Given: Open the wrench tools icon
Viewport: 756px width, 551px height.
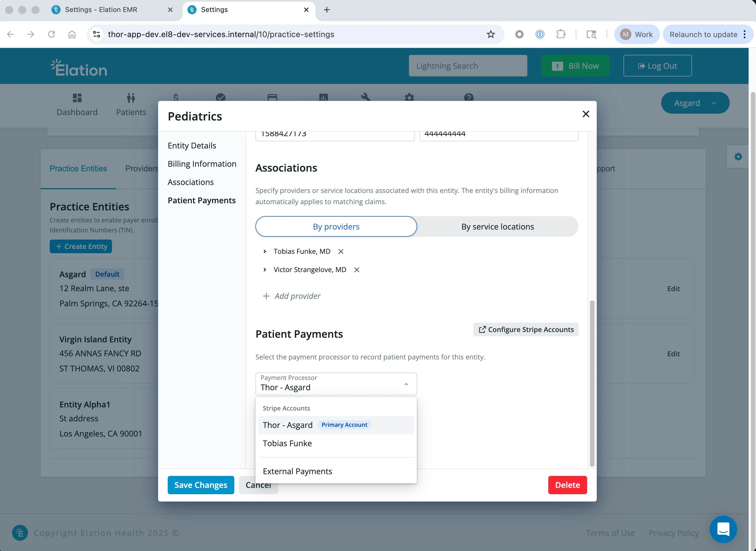Looking at the screenshot, I should tap(366, 98).
